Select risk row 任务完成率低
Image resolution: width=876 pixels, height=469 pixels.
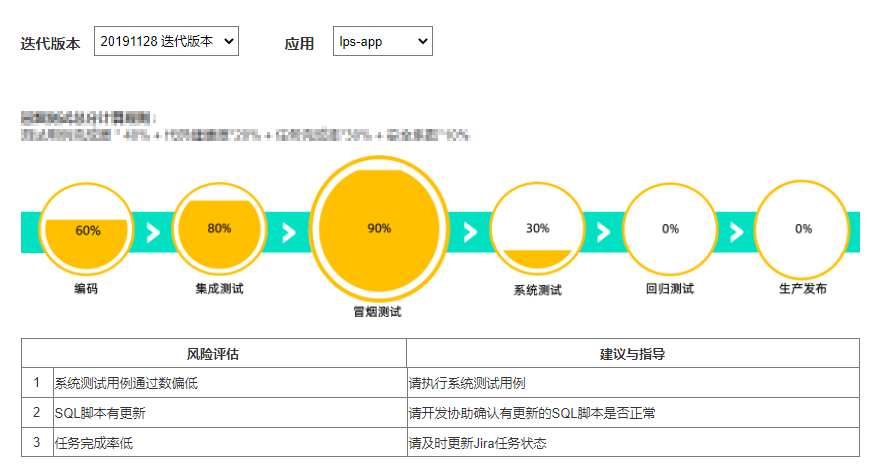tap(214, 443)
